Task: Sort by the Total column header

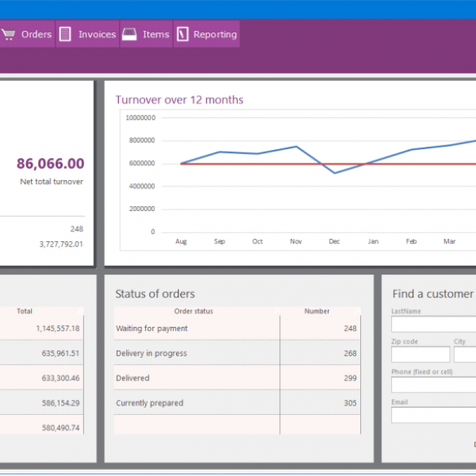Action: pos(25,312)
